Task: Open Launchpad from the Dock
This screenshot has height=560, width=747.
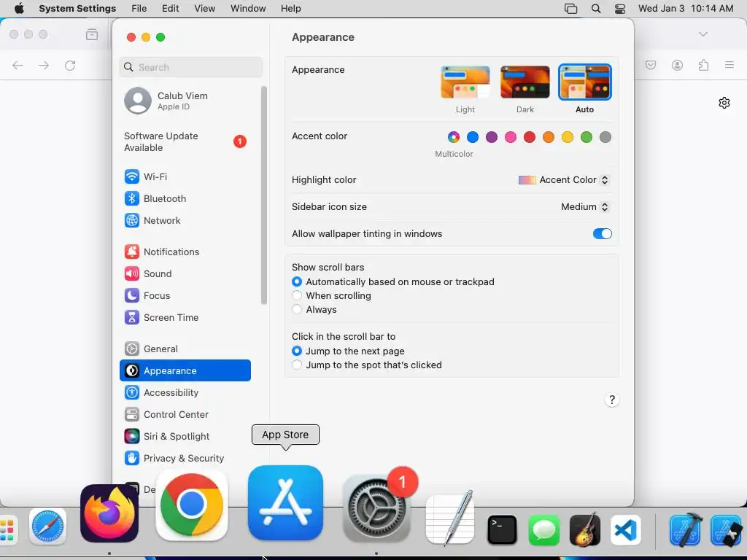Action: (x=8, y=529)
